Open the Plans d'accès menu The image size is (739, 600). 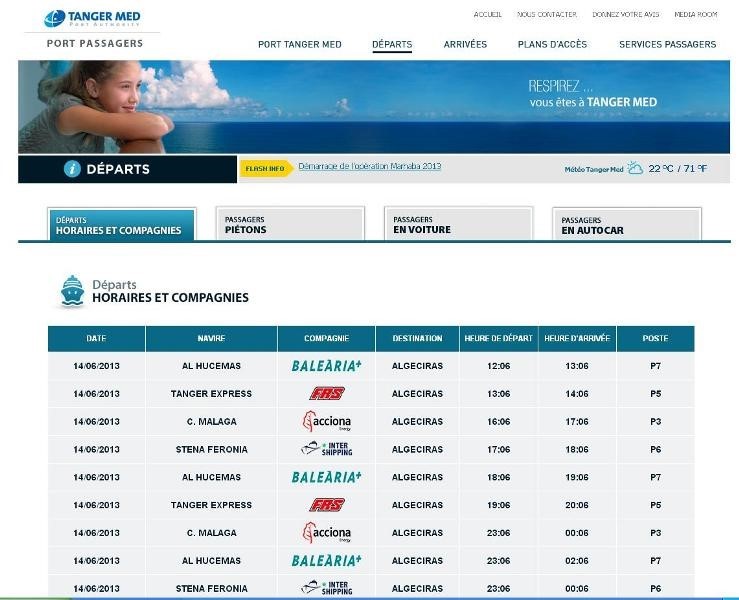[552, 44]
